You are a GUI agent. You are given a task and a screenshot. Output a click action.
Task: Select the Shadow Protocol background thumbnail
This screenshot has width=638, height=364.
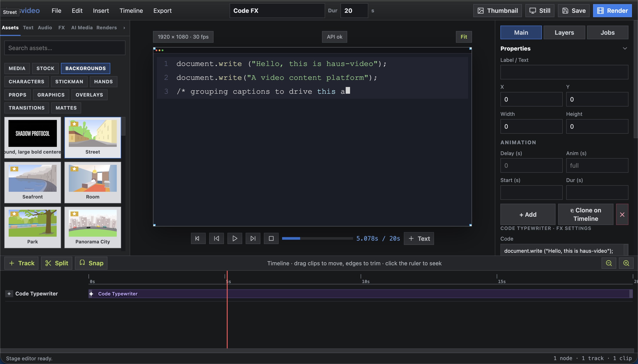pos(33,138)
